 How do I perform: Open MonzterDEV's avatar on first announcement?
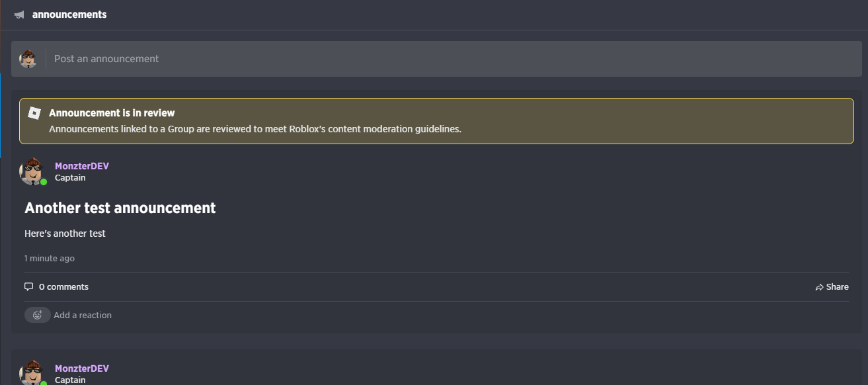tap(32, 171)
